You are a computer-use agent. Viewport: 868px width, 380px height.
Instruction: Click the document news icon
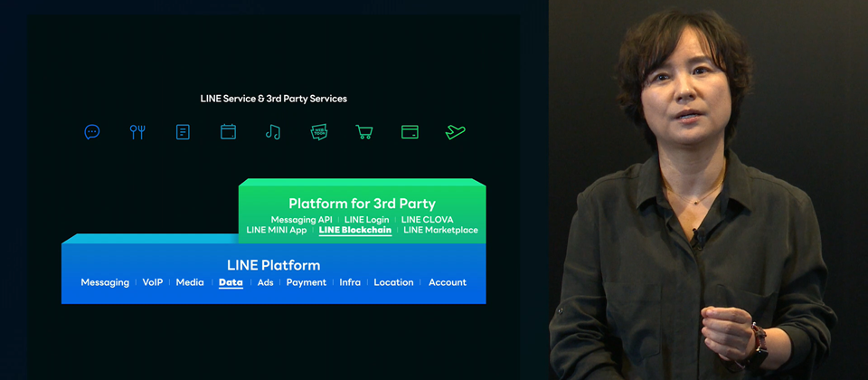[x=183, y=132]
